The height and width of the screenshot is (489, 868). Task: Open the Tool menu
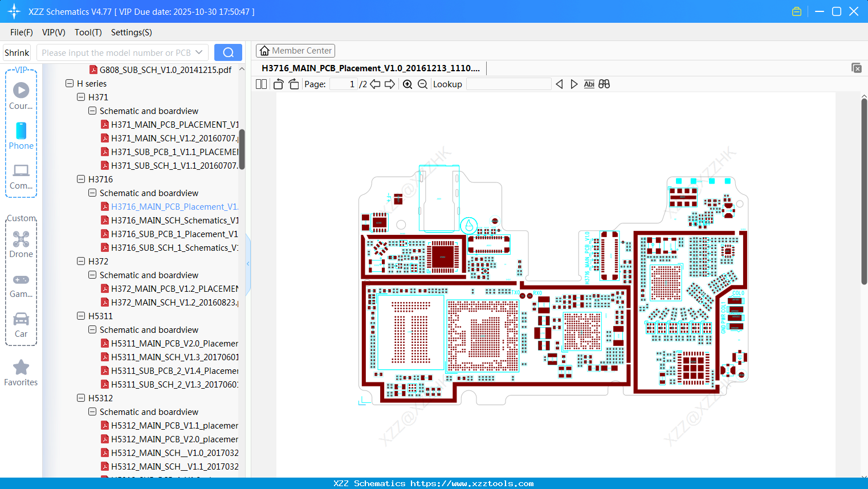click(88, 32)
